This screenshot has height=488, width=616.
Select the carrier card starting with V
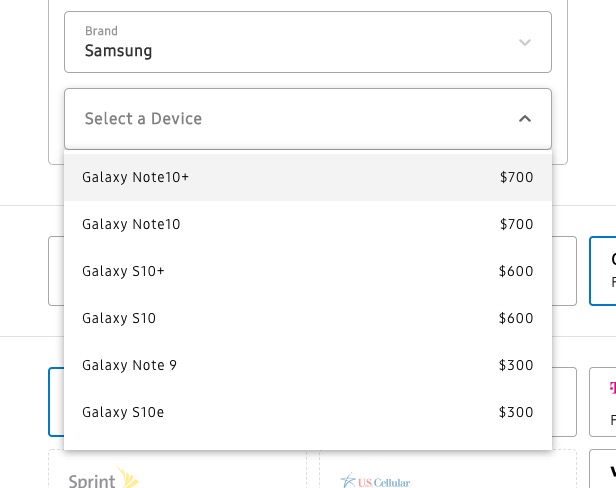(603, 468)
